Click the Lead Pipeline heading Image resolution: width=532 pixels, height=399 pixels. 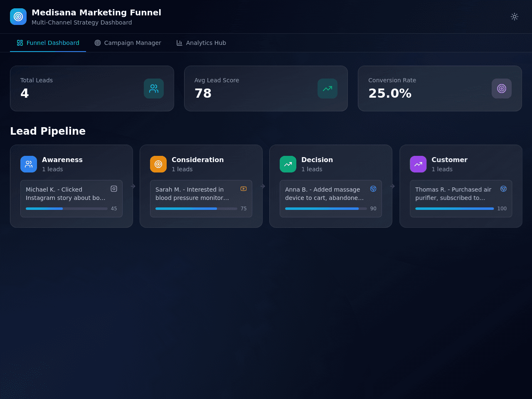click(48, 131)
